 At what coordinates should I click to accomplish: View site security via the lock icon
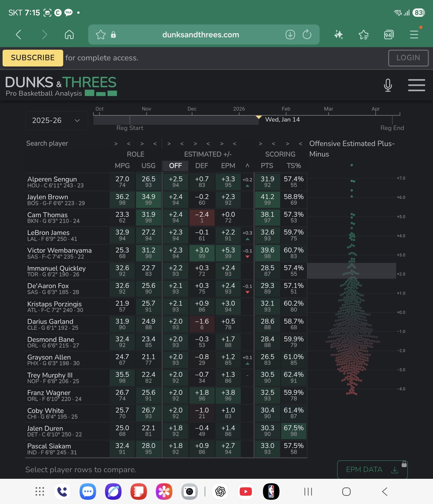coord(113,35)
